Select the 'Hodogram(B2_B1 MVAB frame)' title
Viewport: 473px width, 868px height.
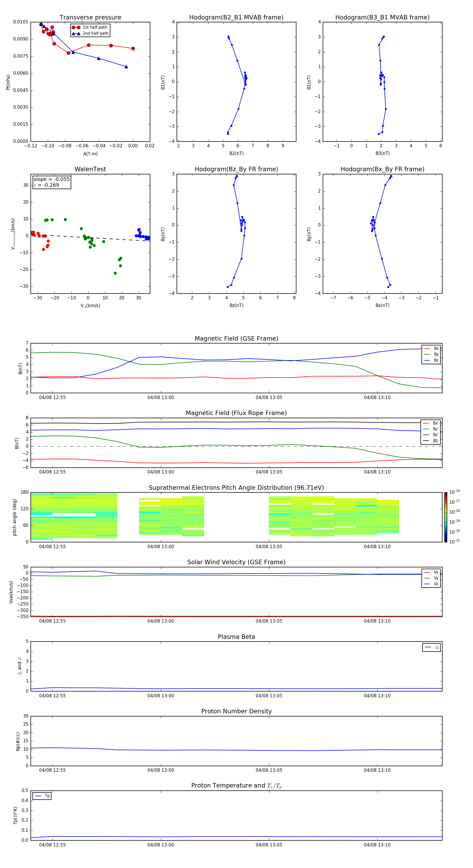[236, 18]
